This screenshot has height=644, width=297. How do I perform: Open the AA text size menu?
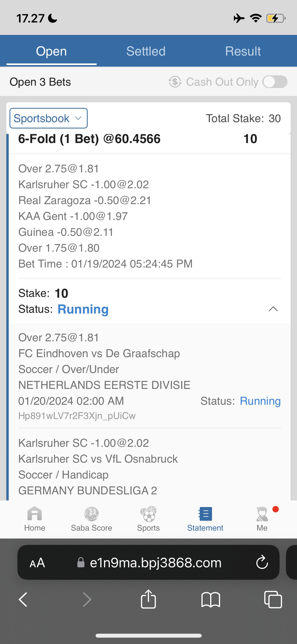pos(37,563)
